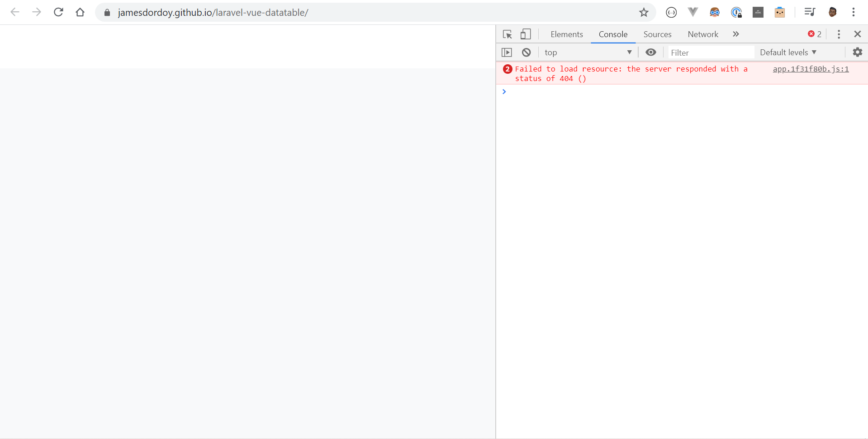Open DevTools customize menu
Viewport: 868px width, 439px height.
click(838, 34)
